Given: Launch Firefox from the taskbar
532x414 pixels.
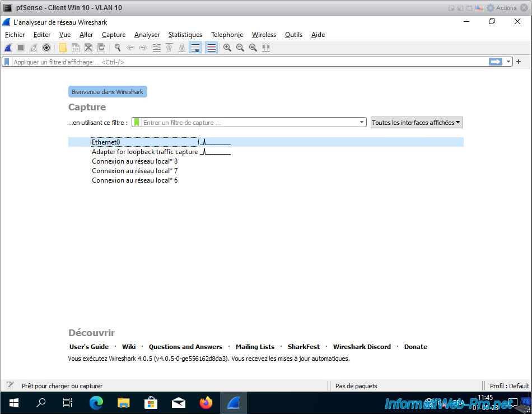Looking at the screenshot, I should pyautogui.click(x=206, y=403).
